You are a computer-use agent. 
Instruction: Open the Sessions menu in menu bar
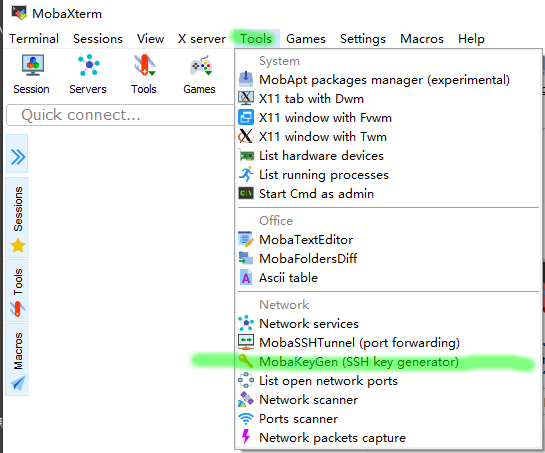pyautogui.click(x=98, y=39)
